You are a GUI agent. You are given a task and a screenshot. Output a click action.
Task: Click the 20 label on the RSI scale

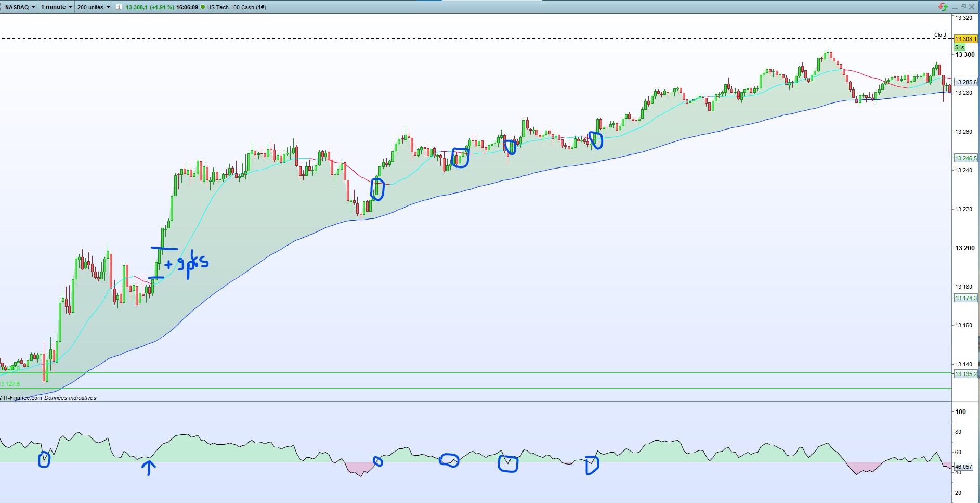(958, 493)
